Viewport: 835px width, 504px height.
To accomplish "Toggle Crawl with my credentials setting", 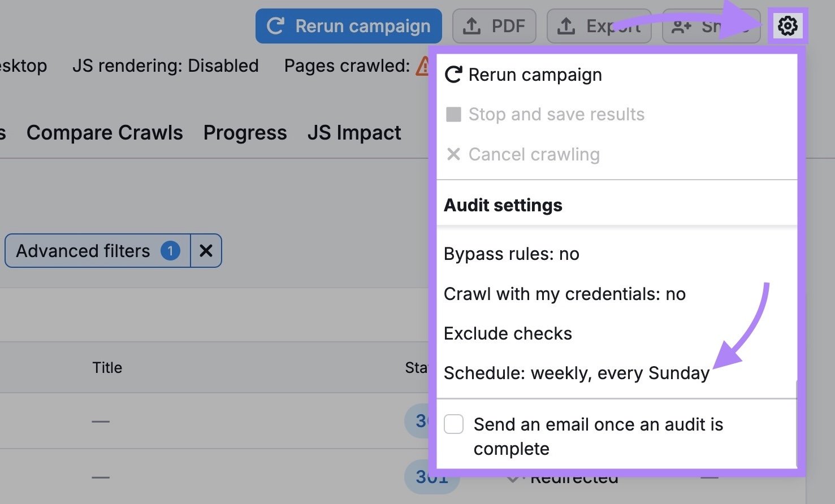I will point(564,294).
